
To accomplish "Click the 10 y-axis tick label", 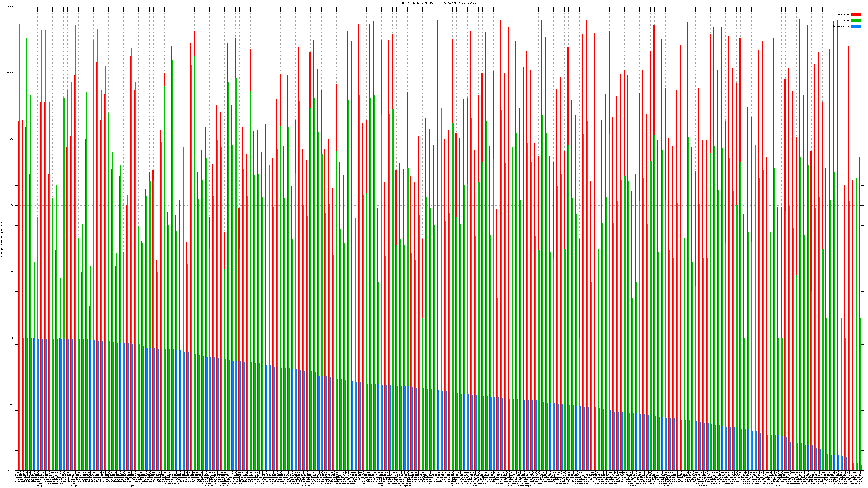I will (12, 272).
